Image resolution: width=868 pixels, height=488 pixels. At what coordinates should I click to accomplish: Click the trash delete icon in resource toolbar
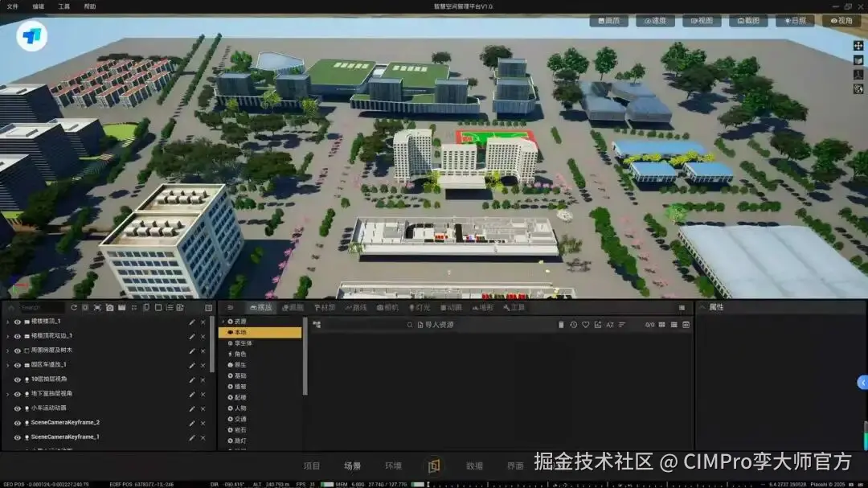pos(561,325)
